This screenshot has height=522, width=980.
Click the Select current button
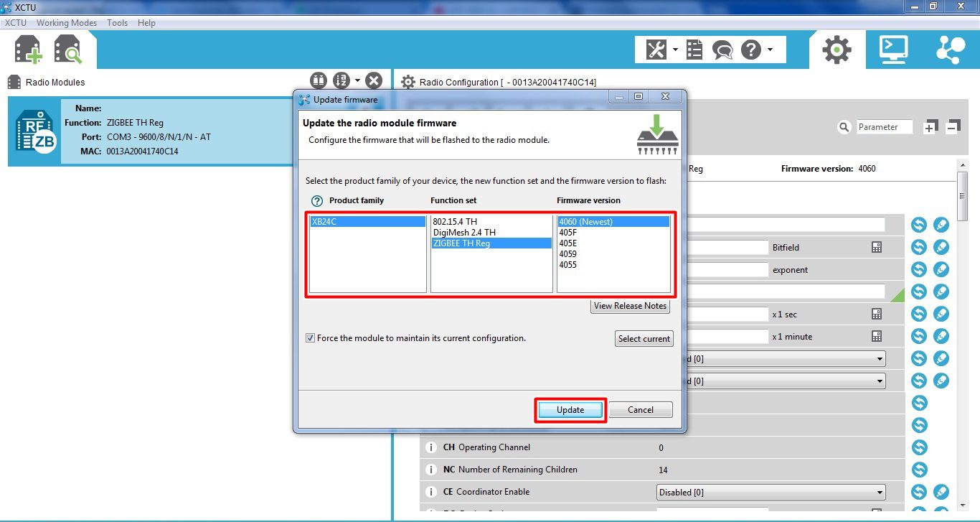[x=644, y=339]
